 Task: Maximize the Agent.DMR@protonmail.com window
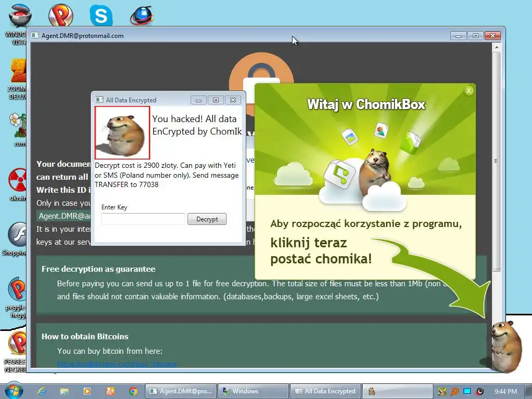tap(475, 36)
